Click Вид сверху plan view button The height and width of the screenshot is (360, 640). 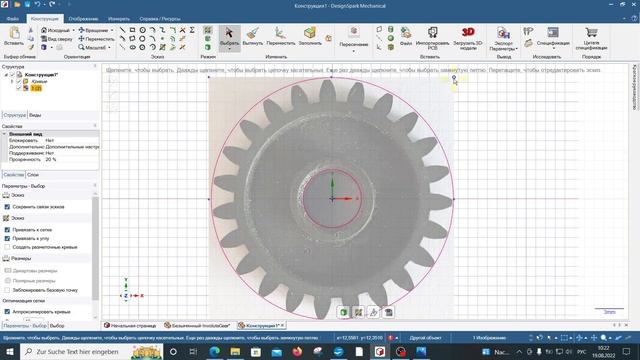57,39
